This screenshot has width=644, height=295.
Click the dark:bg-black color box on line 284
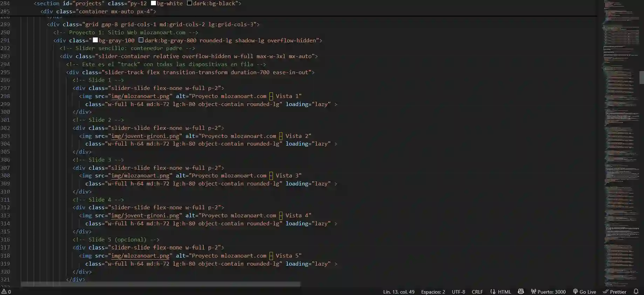(190, 3)
